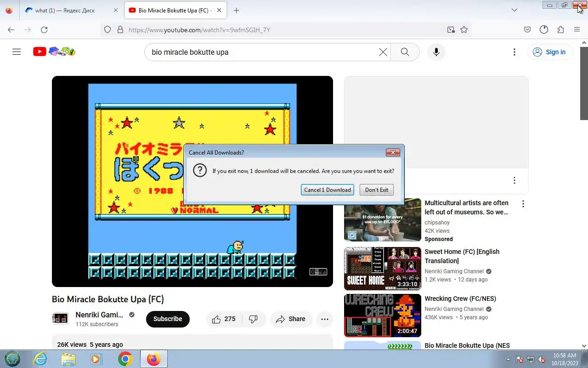Open Wrecking Crew (FC/NES) title
The width and height of the screenshot is (588, 368).
click(x=460, y=299)
